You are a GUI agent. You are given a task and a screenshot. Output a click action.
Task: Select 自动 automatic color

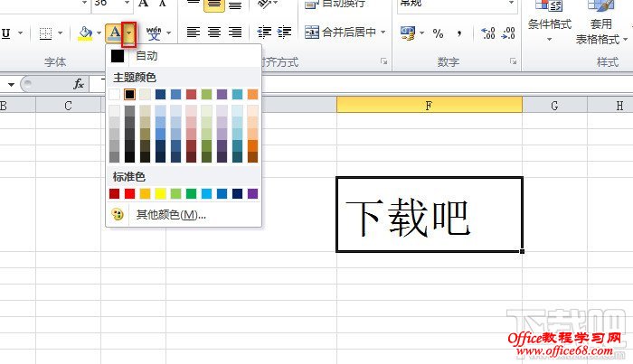tap(184, 56)
